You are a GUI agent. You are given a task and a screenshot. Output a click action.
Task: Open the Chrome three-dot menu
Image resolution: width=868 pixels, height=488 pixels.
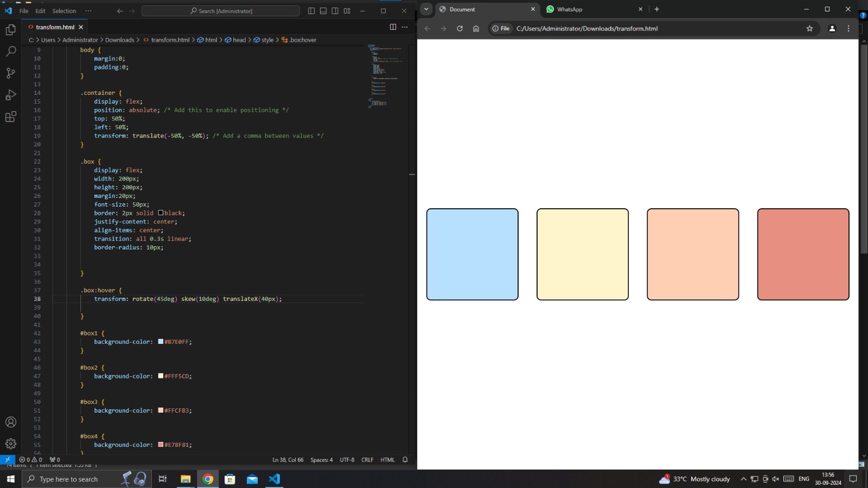[848, 29]
